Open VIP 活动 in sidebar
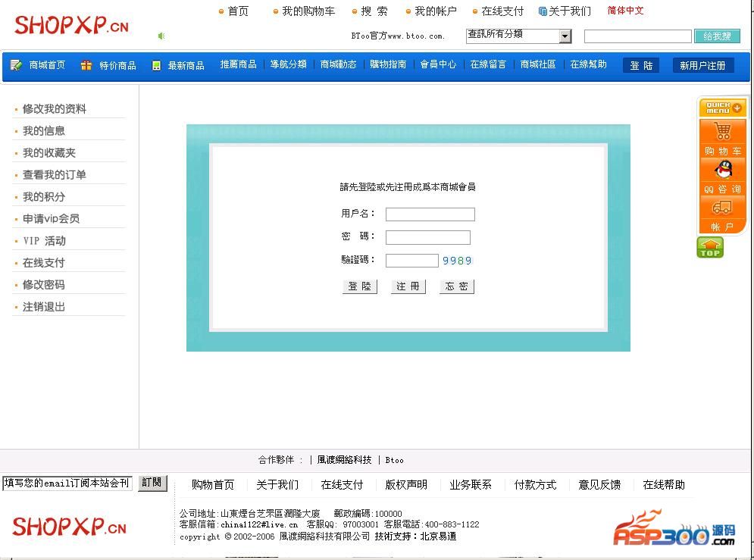 coord(44,241)
